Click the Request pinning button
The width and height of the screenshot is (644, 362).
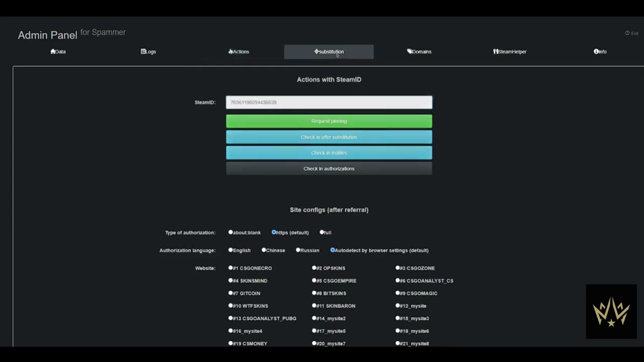pos(329,121)
